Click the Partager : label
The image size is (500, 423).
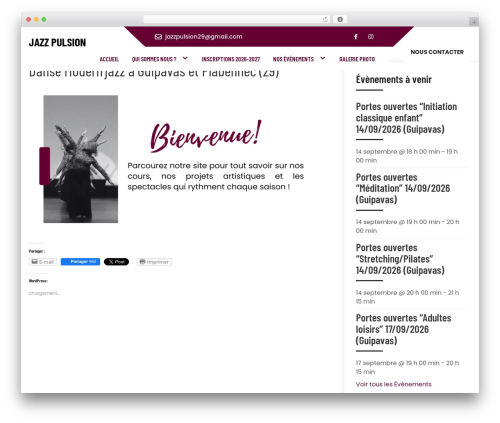click(x=37, y=251)
